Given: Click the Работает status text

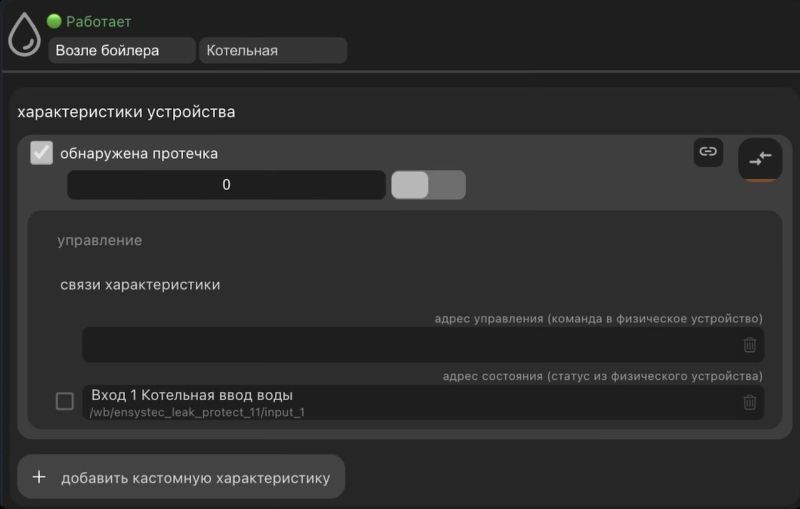Looking at the screenshot, I should (x=98, y=21).
